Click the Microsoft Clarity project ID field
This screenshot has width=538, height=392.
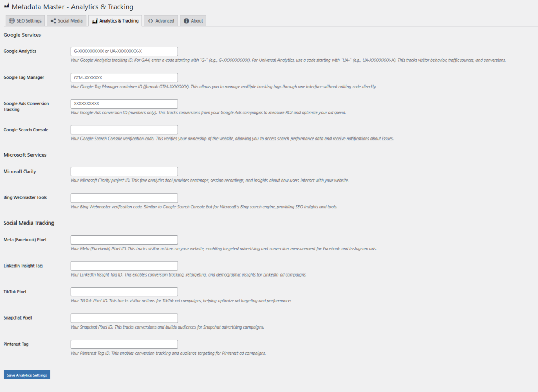pyautogui.click(x=124, y=171)
